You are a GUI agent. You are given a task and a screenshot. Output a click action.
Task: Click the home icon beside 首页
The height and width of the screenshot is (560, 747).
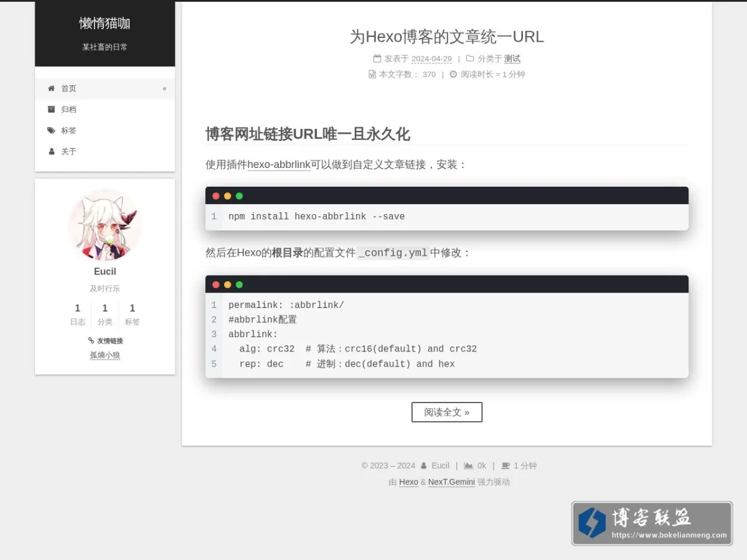(51, 88)
